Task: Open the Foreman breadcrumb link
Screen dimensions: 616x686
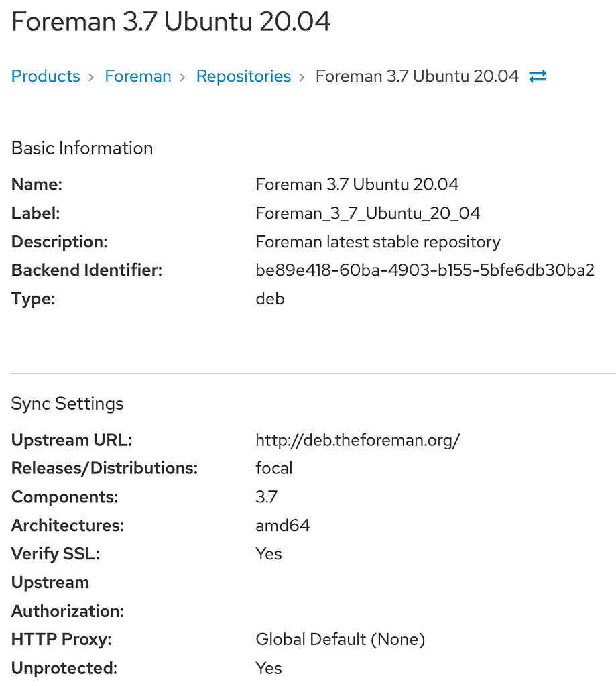Action: [137, 76]
